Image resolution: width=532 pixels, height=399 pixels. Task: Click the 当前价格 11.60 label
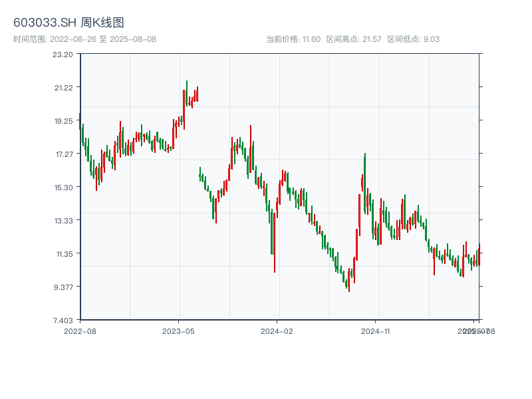click(293, 39)
